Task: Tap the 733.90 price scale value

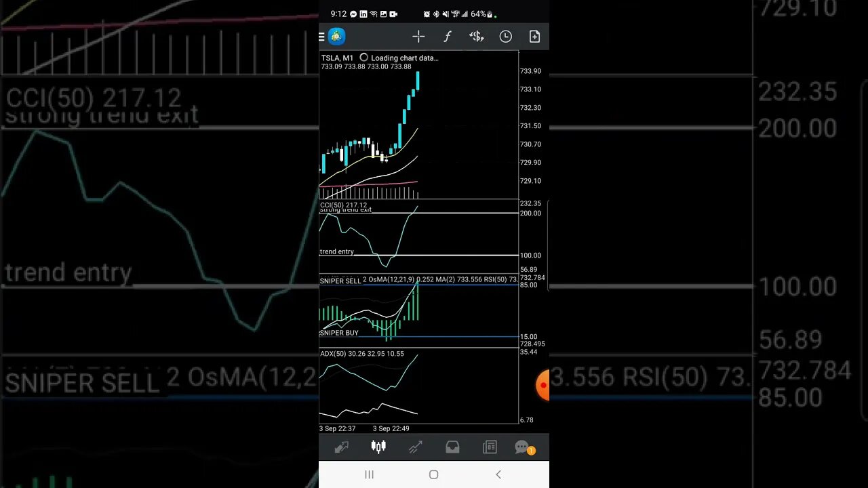Action: tap(530, 71)
